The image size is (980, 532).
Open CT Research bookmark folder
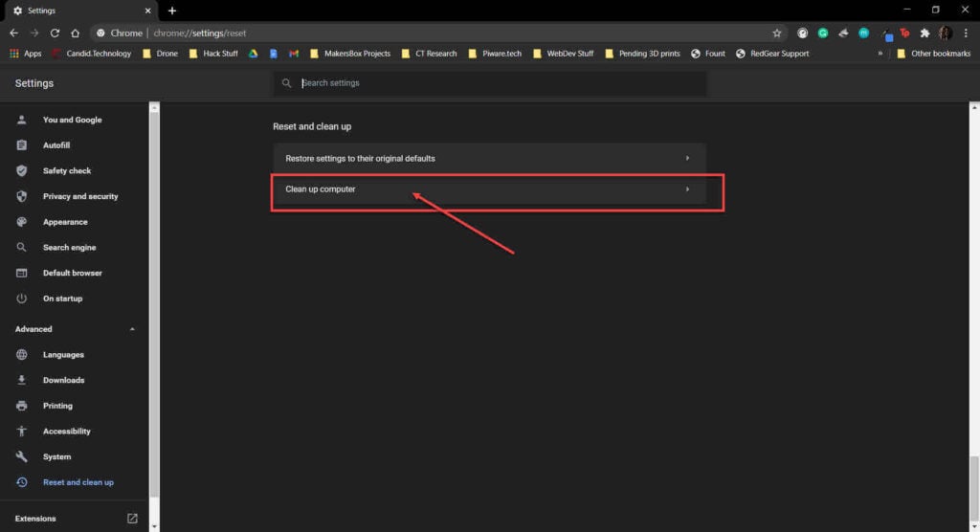pos(430,54)
